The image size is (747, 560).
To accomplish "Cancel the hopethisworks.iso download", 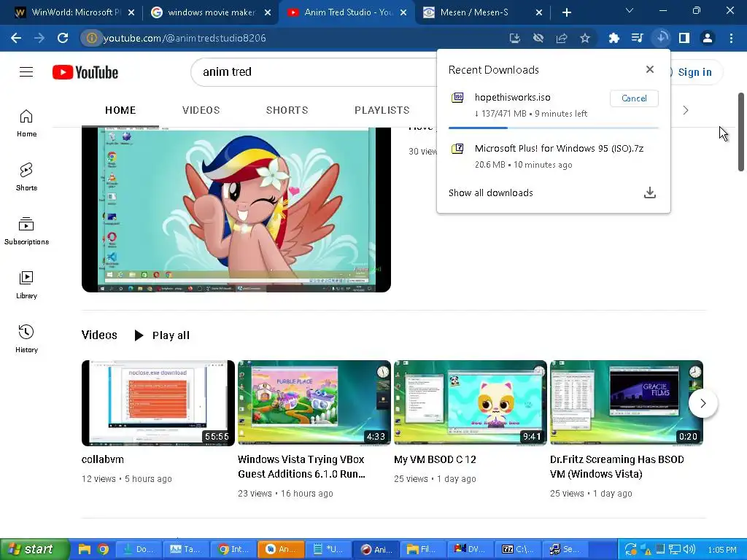I will point(634,98).
